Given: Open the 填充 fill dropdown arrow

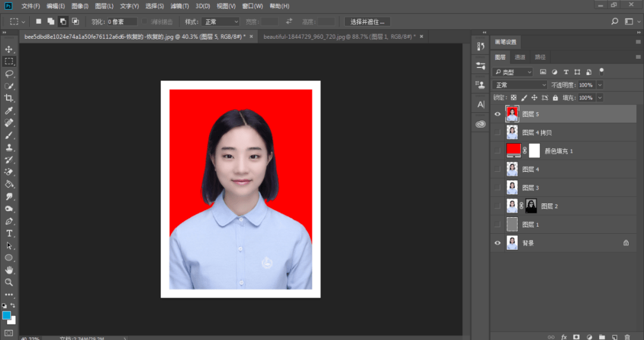Looking at the screenshot, I should pos(600,98).
